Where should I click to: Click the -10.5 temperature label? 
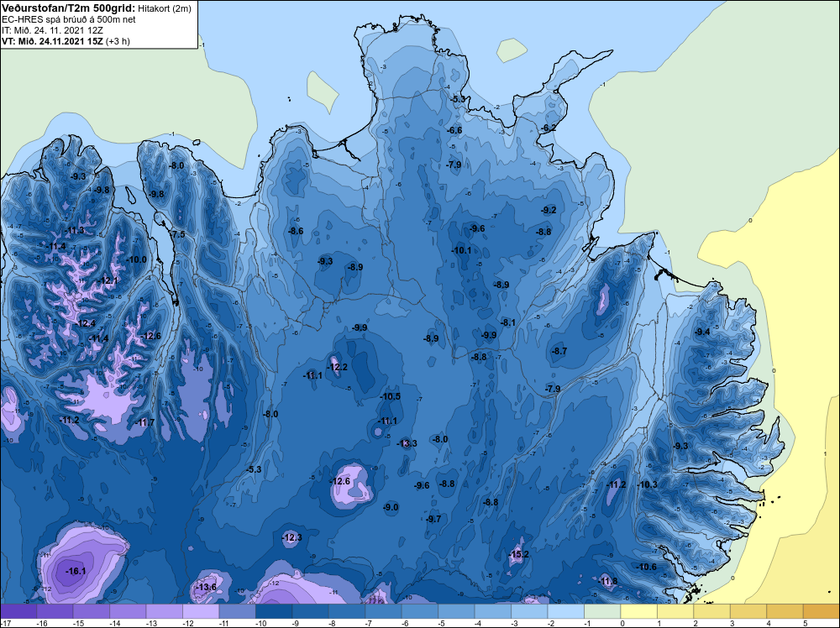(391, 397)
